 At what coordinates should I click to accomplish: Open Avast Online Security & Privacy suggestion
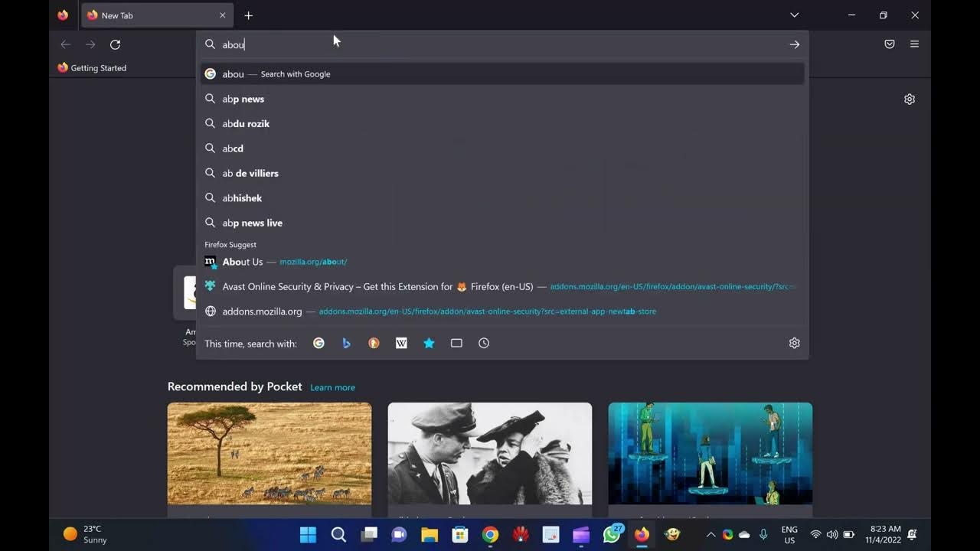[x=502, y=287]
